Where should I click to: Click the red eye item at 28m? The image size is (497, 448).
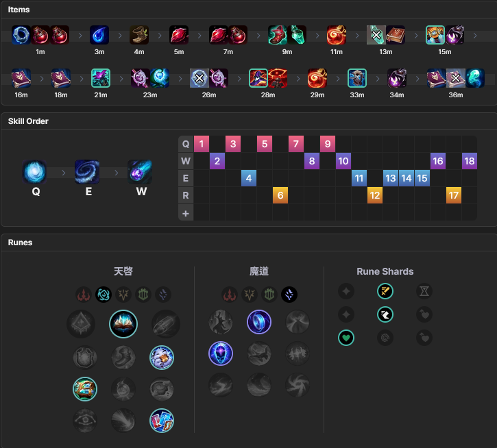[x=278, y=78]
